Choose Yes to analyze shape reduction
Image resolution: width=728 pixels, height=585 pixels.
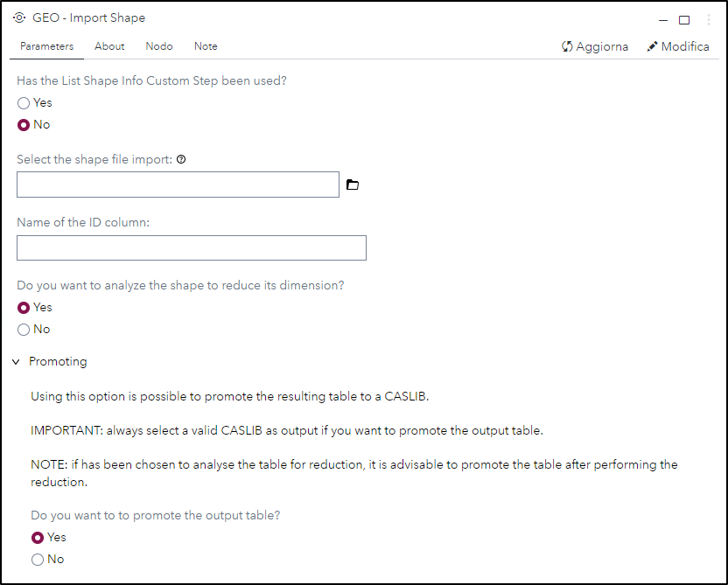coord(24,308)
